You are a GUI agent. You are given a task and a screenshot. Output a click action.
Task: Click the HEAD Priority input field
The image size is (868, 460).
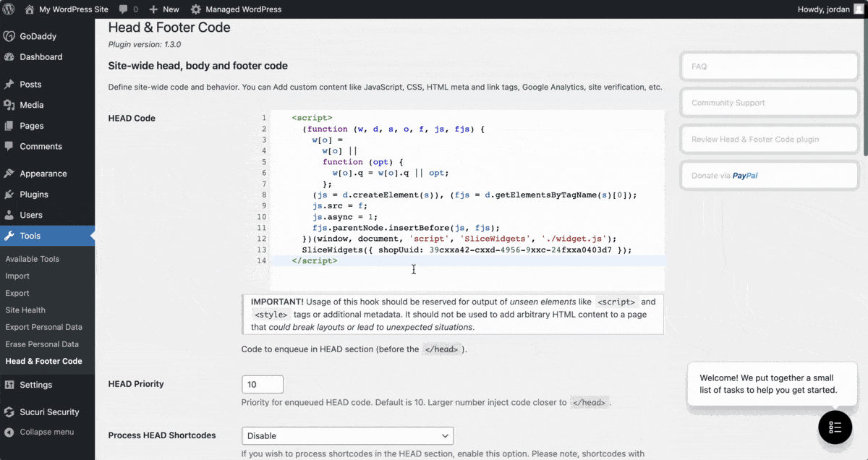click(262, 384)
